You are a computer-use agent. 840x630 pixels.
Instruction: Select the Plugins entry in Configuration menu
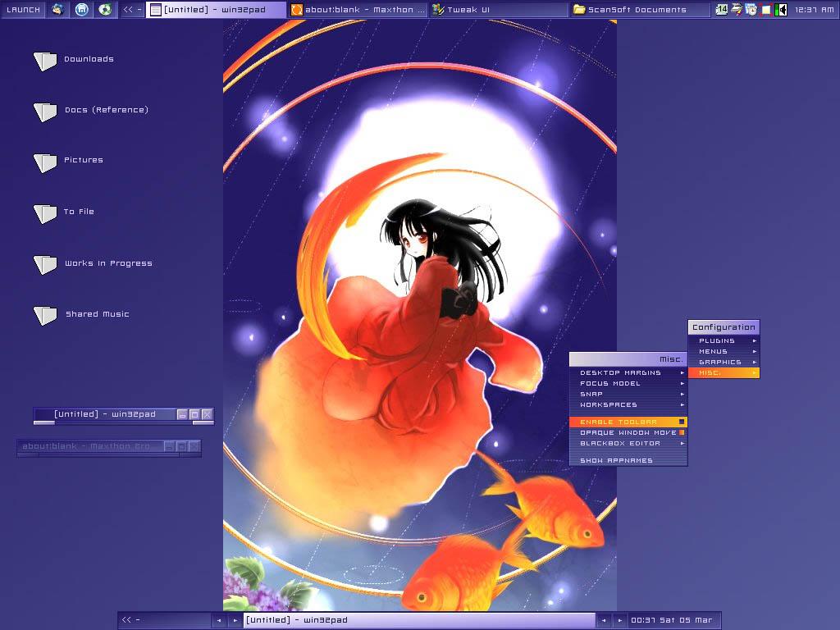click(724, 341)
